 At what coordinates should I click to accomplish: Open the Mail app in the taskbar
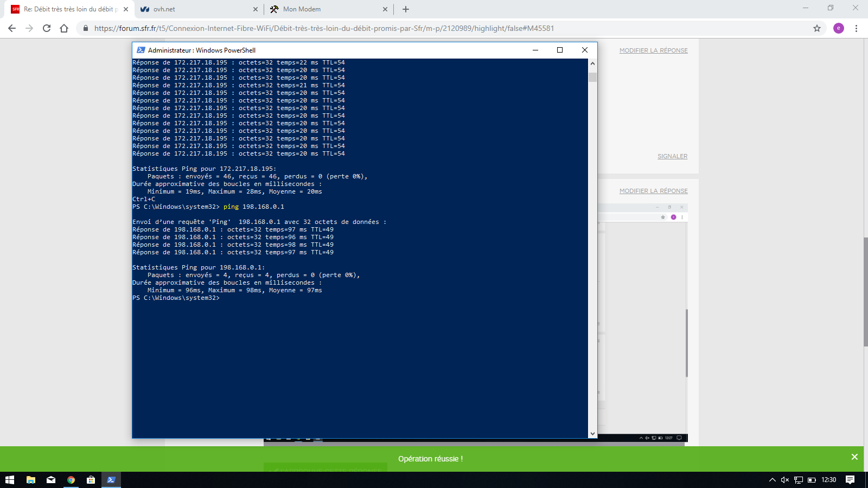[51, 480]
